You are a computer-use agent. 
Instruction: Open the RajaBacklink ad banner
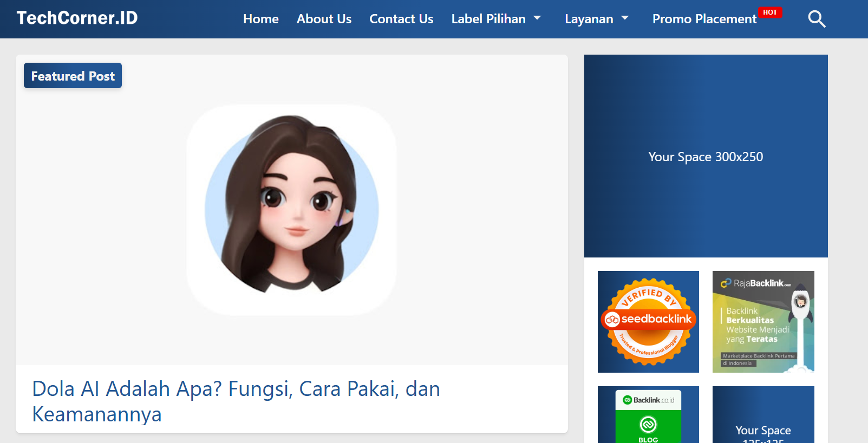click(763, 322)
